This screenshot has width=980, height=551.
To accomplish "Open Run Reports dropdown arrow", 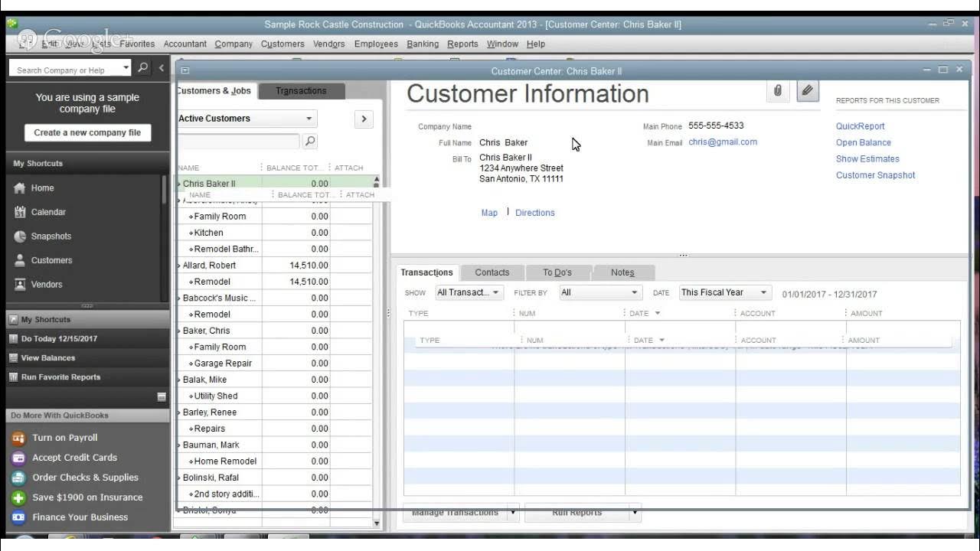I will point(635,513).
